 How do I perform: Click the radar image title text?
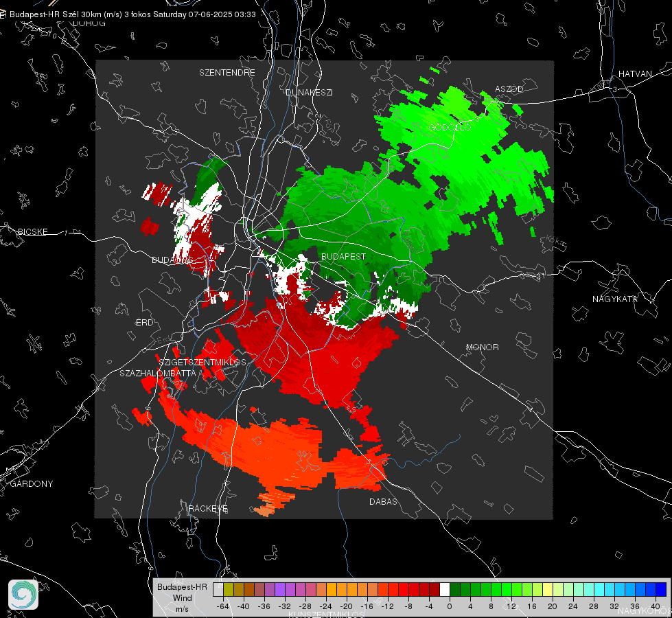coord(132,14)
